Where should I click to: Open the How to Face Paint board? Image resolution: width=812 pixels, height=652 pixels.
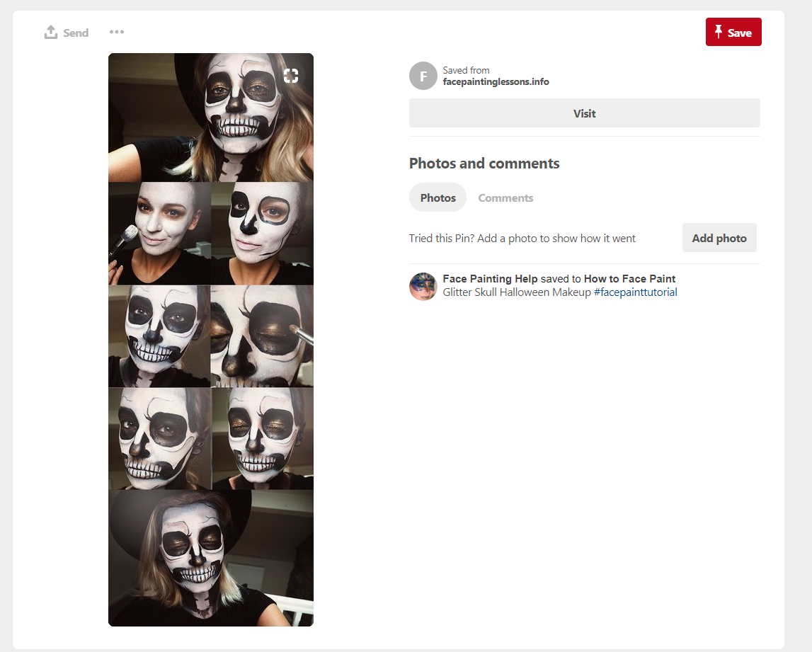pyautogui.click(x=629, y=279)
